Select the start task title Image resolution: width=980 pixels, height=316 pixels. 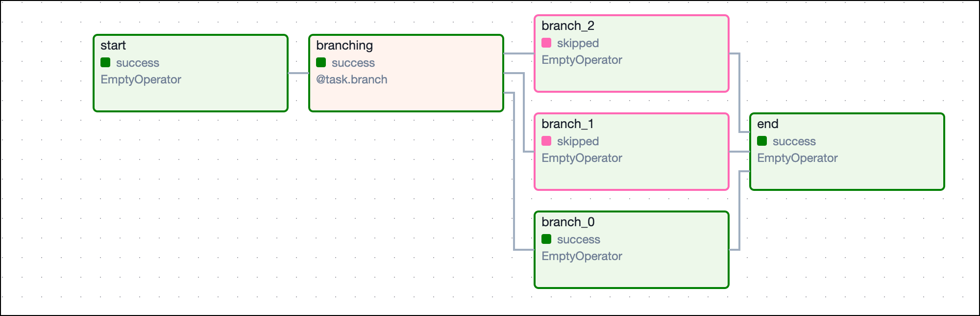(113, 46)
